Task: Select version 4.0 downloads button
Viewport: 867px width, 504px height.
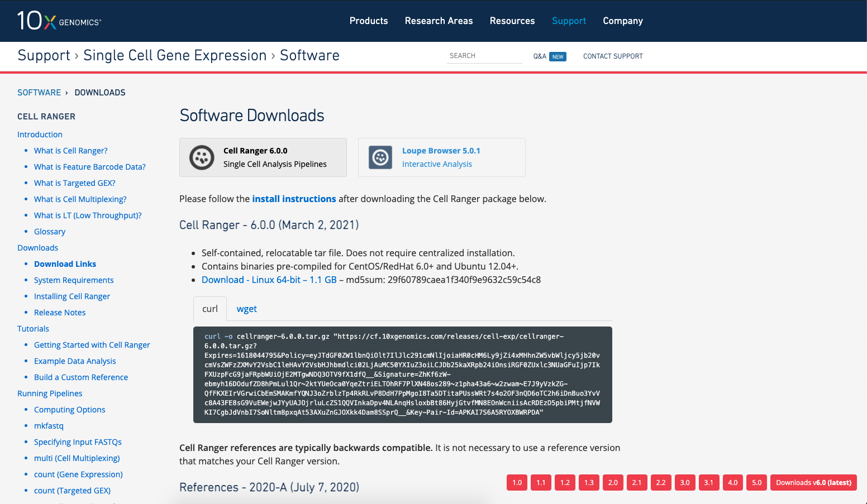Action: coord(732,483)
